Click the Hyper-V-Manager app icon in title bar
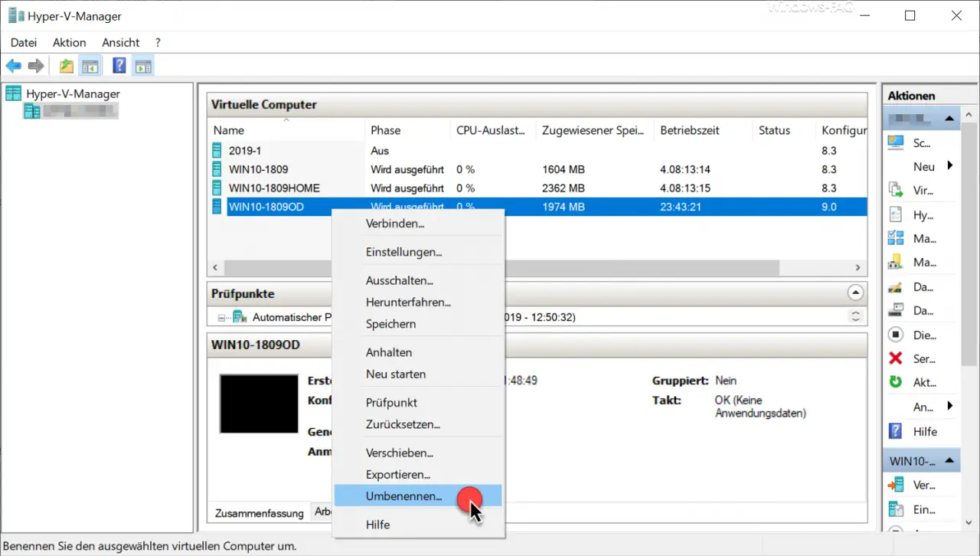Screen dimensions: 980x556 pos(15,16)
